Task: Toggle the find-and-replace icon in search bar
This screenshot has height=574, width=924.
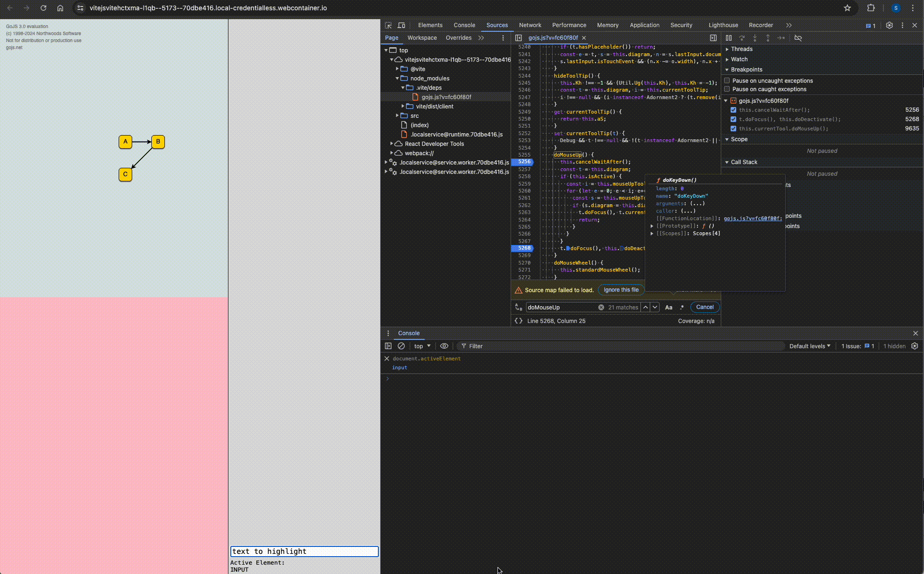Action: [x=519, y=307]
